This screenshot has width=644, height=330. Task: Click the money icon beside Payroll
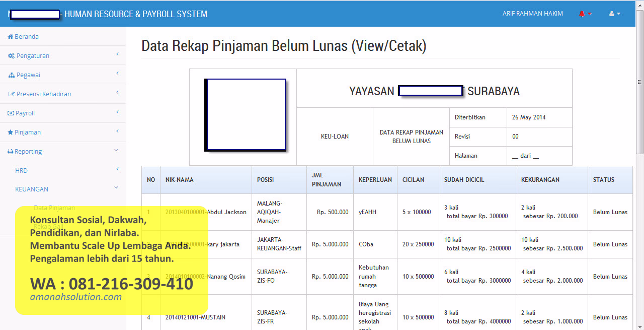click(x=11, y=113)
